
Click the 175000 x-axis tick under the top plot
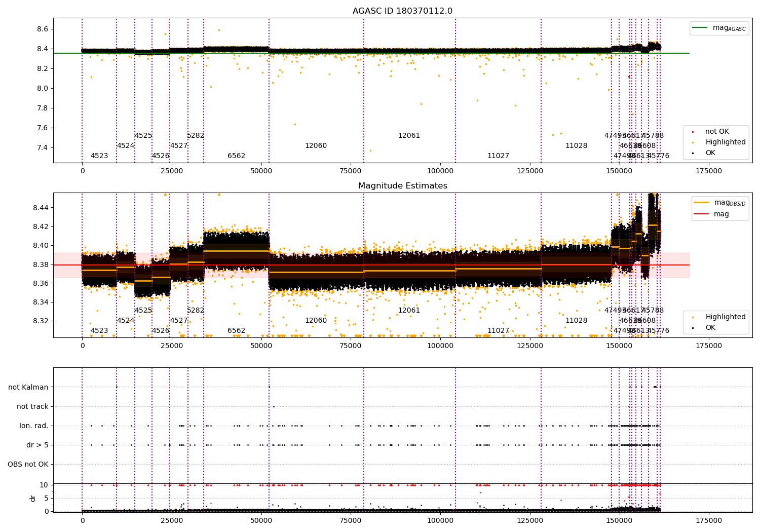[x=709, y=171]
